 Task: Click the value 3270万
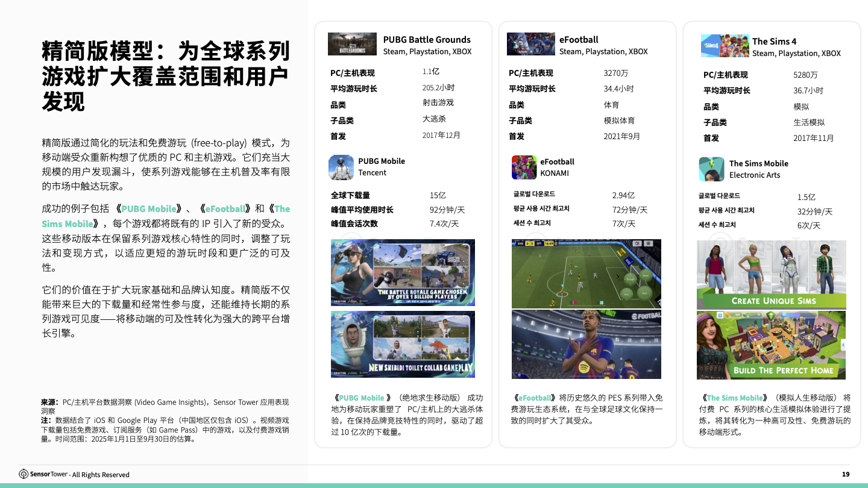(616, 73)
